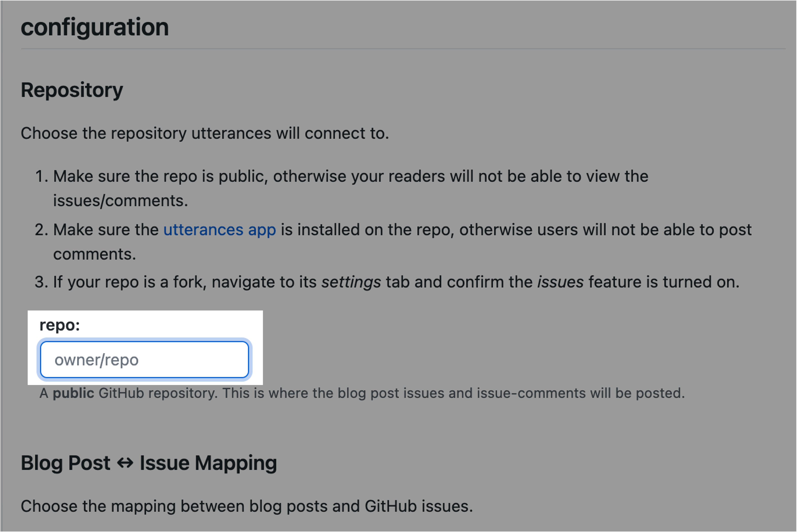The height and width of the screenshot is (532, 797).
Task: Click the "issues/comments." text of the first item
Action: pyautogui.click(x=120, y=200)
